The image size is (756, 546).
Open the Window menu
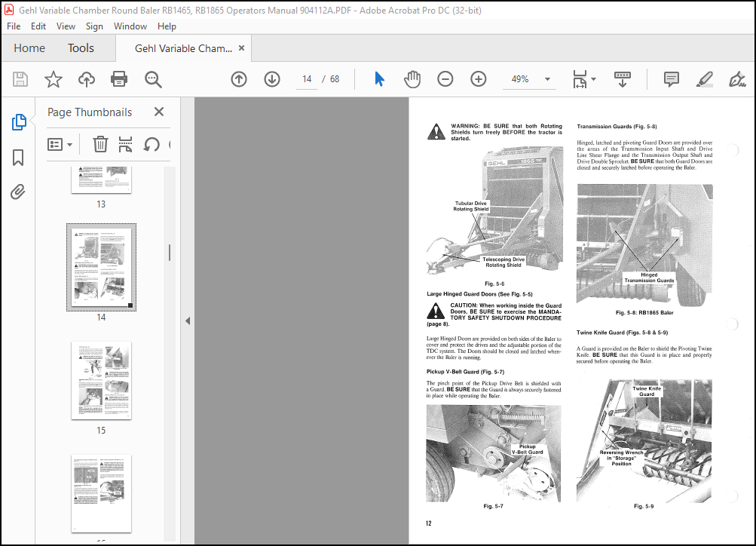coord(130,26)
